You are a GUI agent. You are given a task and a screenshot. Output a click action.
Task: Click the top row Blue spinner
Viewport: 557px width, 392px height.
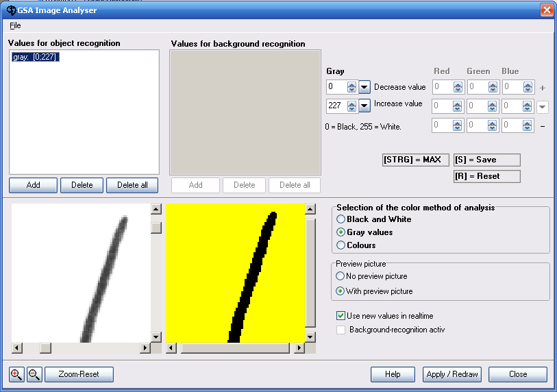pyautogui.click(x=528, y=87)
